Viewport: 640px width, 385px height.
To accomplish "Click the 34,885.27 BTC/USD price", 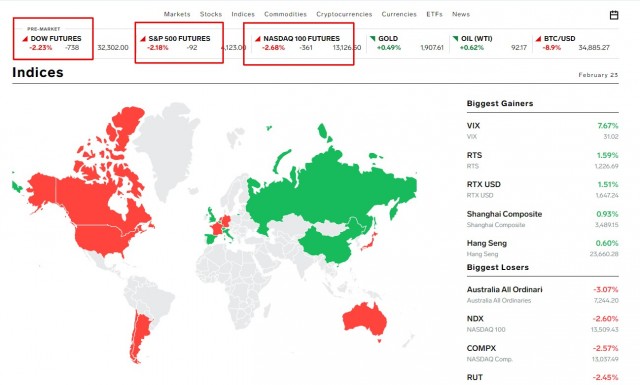I will coord(594,47).
